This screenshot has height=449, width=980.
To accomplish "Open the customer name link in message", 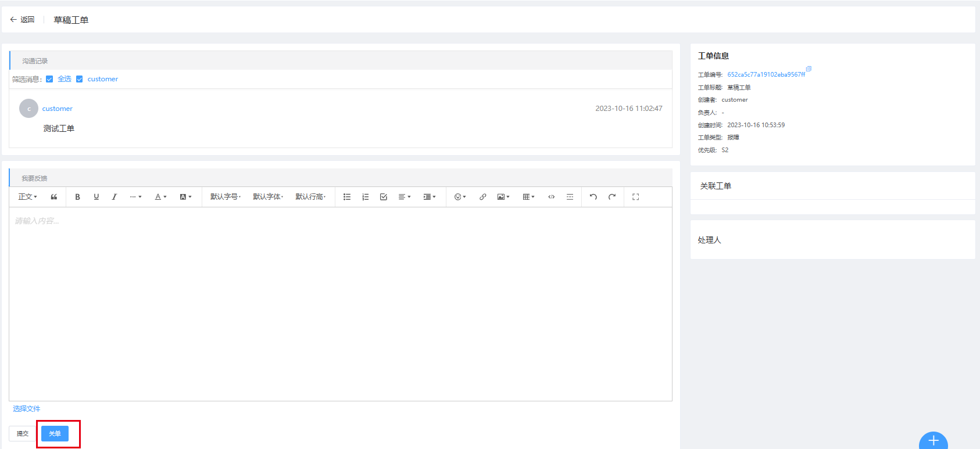I will tap(57, 109).
